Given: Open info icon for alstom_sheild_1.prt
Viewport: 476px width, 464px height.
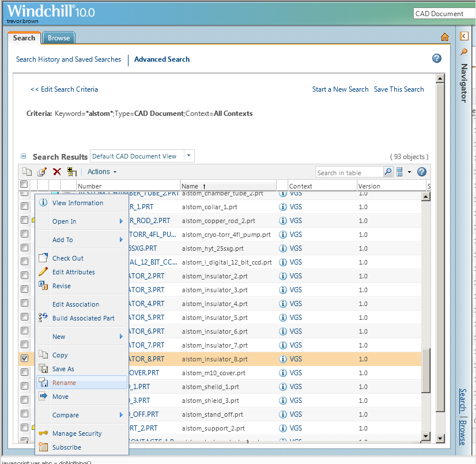Looking at the screenshot, I should pos(282,387).
